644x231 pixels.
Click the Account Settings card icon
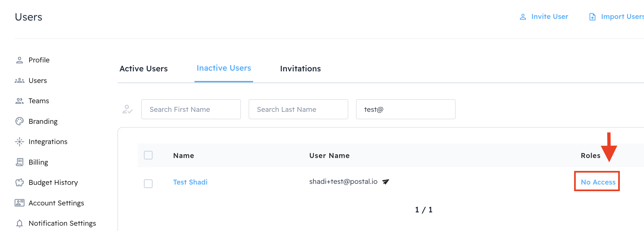click(x=20, y=203)
